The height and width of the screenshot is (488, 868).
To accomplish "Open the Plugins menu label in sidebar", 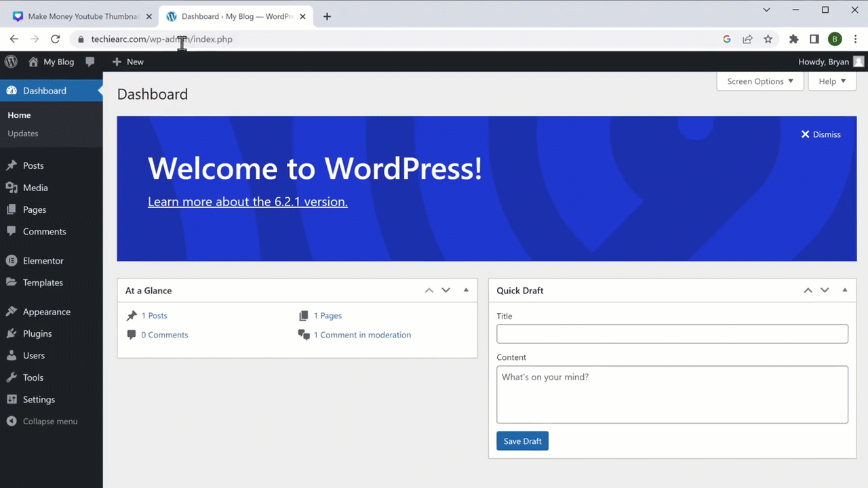I will [37, 333].
